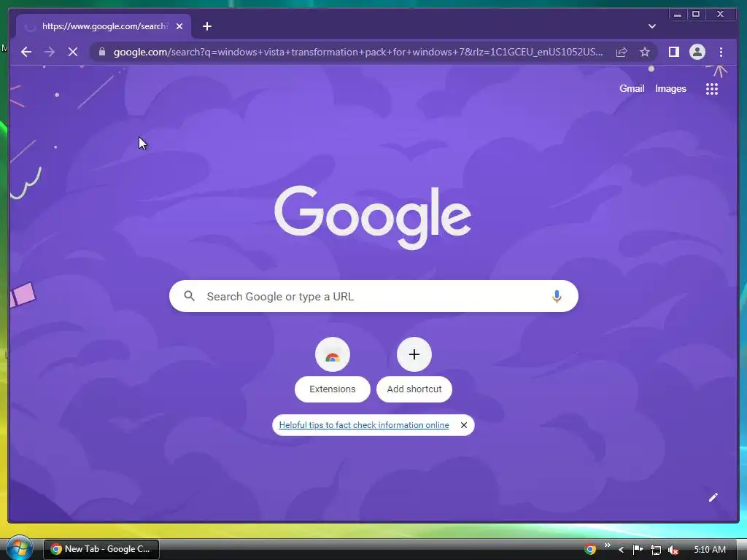Open Google apps grid

(x=712, y=89)
